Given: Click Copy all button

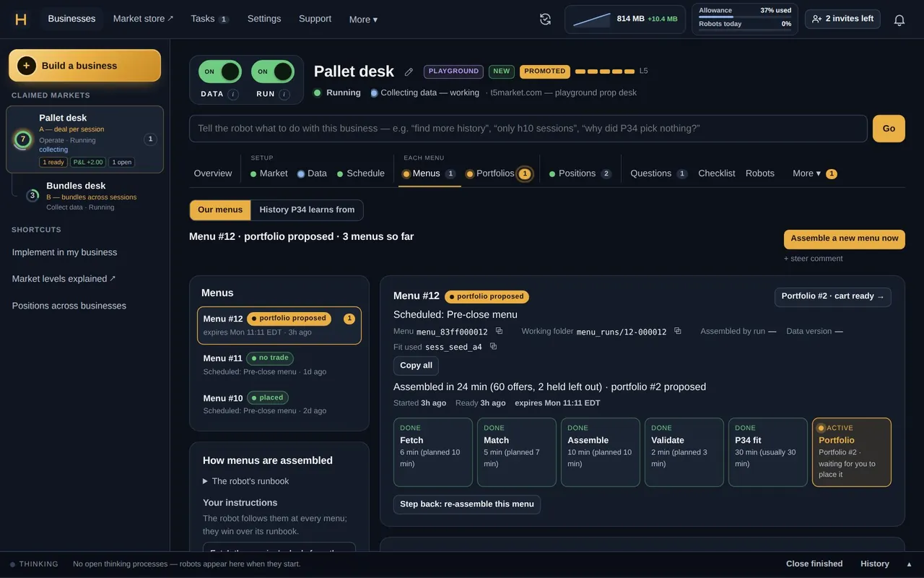Looking at the screenshot, I should click(x=416, y=366).
